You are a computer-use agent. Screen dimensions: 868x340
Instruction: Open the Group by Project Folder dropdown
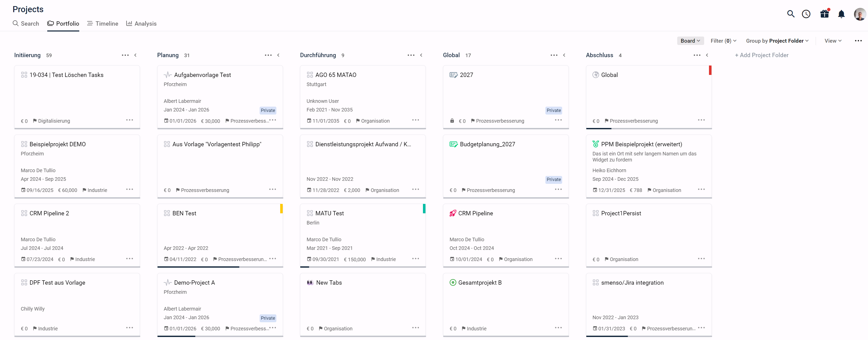pyautogui.click(x=777, y=41)
